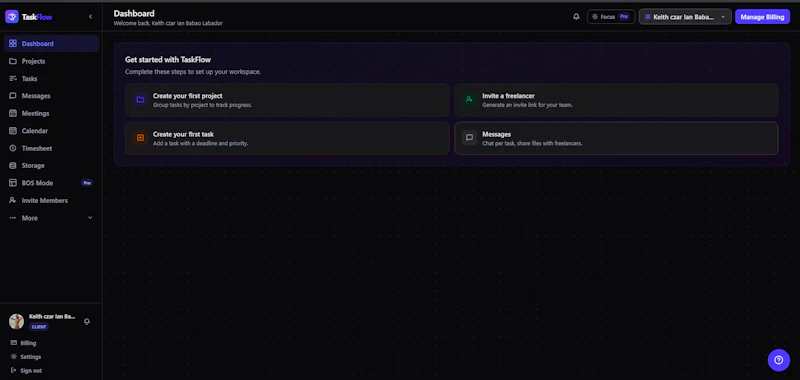Click the Settings gear icon
Image resolution: width=800 pixels, height=380 pixels.
14,357
